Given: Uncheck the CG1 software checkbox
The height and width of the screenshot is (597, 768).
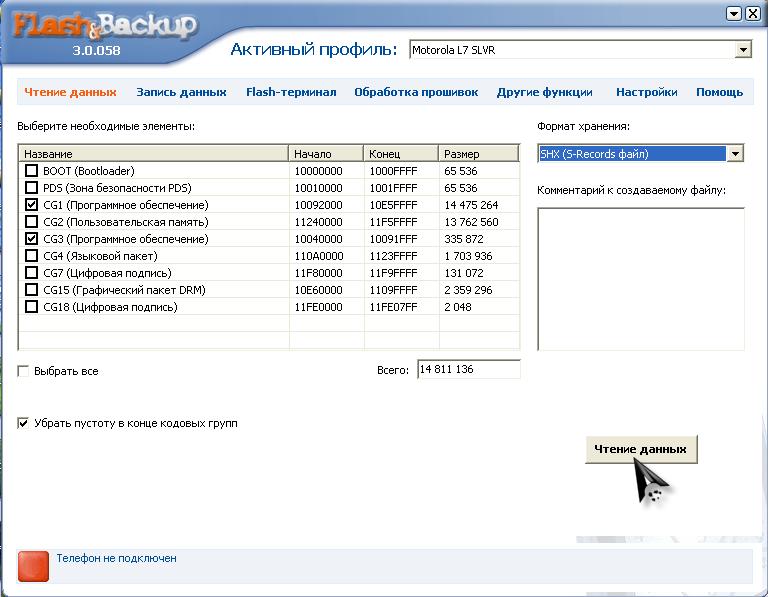Looking at the screenshot, I should tap(31, 204).
